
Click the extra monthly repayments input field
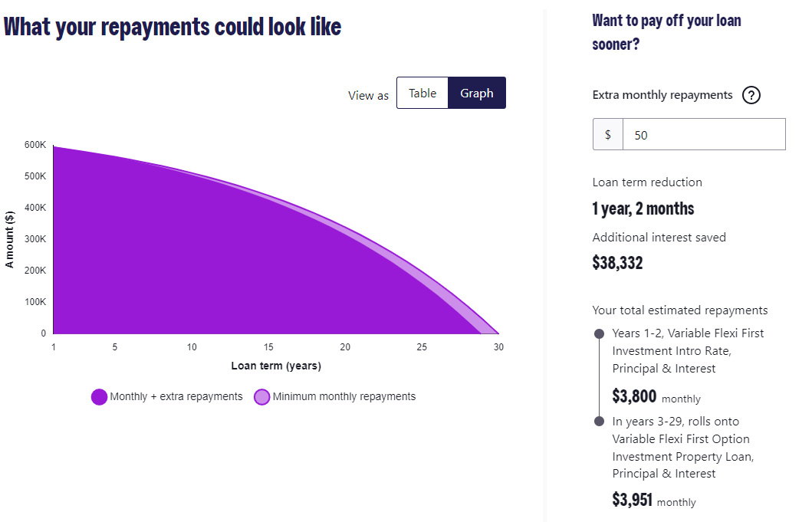[x=703, y=134]
